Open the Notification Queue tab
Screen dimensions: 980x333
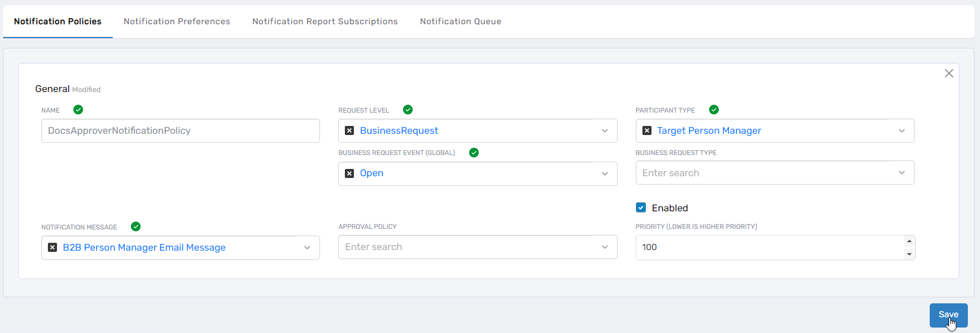460,21
